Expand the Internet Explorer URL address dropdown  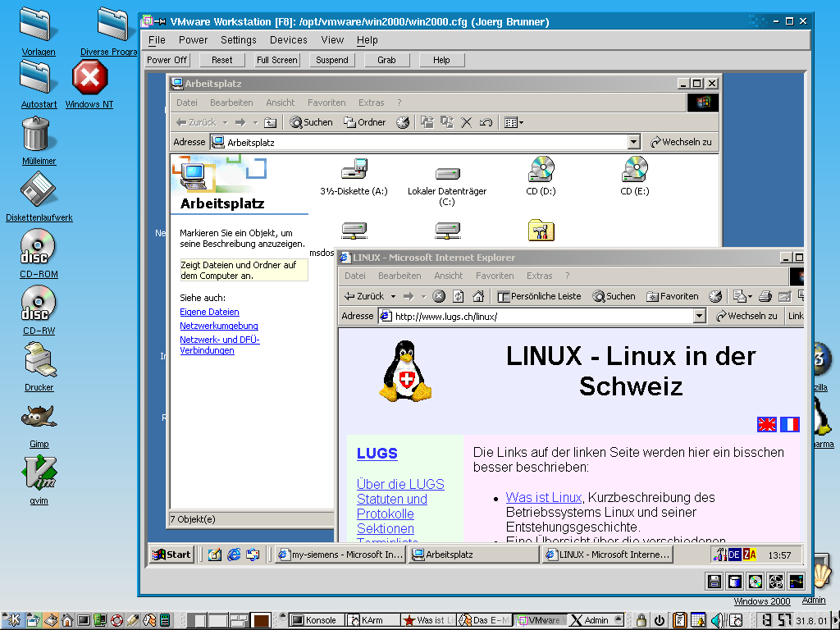click(699, 316)
